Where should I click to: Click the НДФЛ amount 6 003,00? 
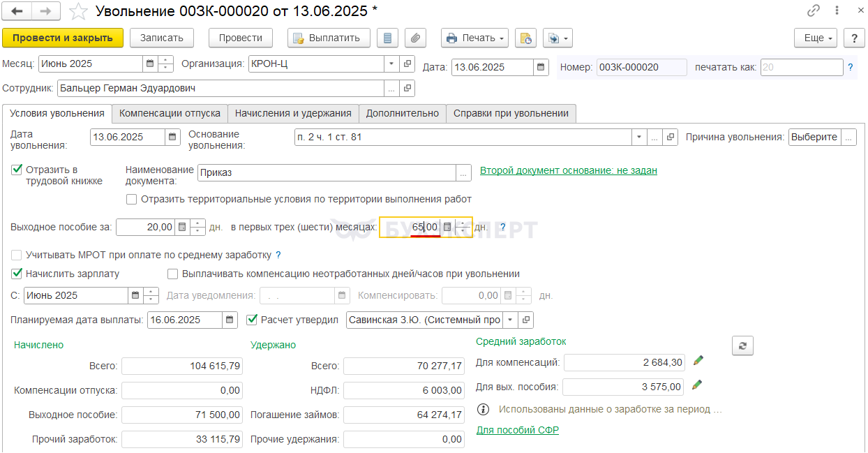click(x=404, y=390)
